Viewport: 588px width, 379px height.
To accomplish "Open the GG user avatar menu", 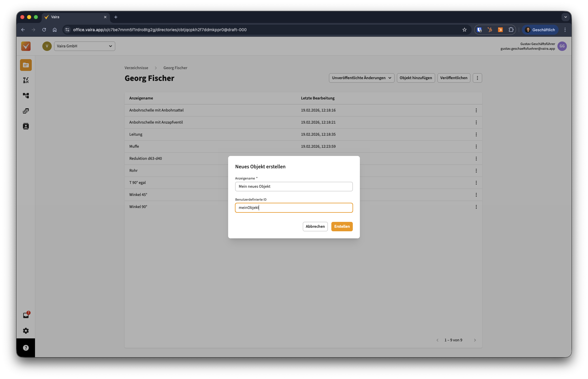I will tap(562, 46).
